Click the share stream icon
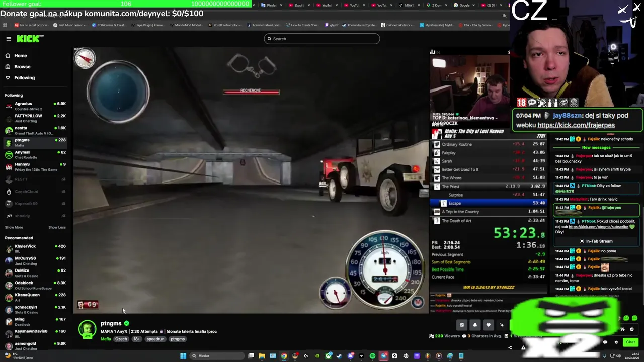 coord(510,347)
